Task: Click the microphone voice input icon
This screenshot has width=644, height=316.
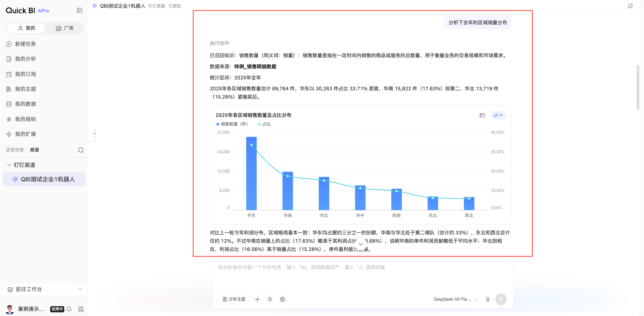Action: point(488,299)
